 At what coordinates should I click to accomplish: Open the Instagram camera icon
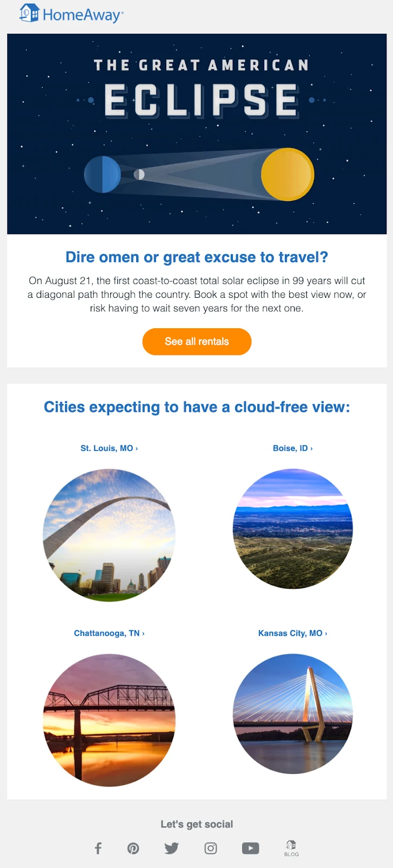point(211,848)
